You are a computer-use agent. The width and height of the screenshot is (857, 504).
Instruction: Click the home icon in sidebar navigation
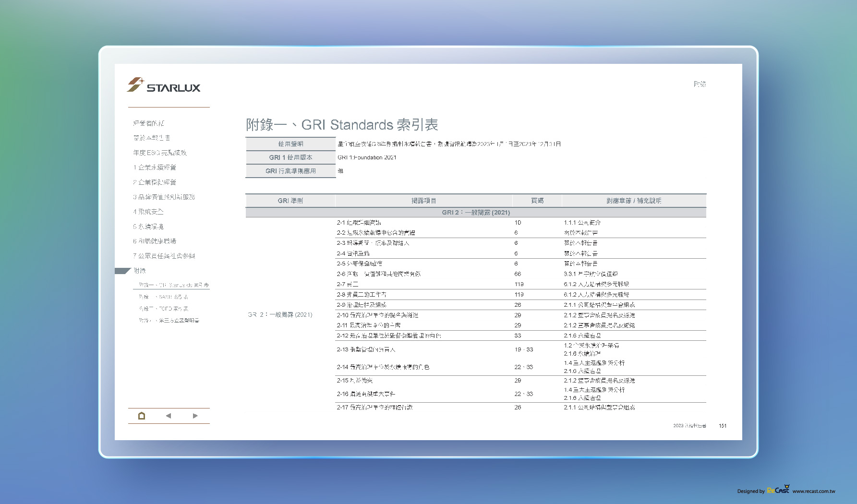tap(142, 416)
